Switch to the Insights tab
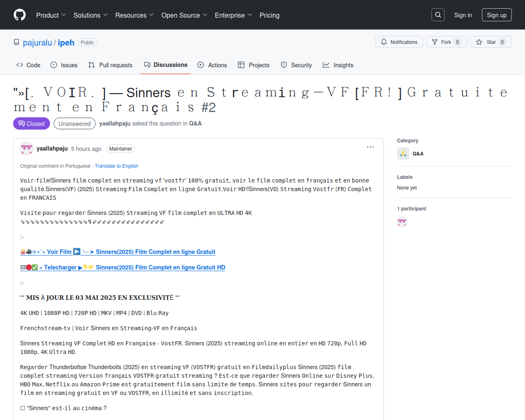525x420 pixels. point(338,65)
